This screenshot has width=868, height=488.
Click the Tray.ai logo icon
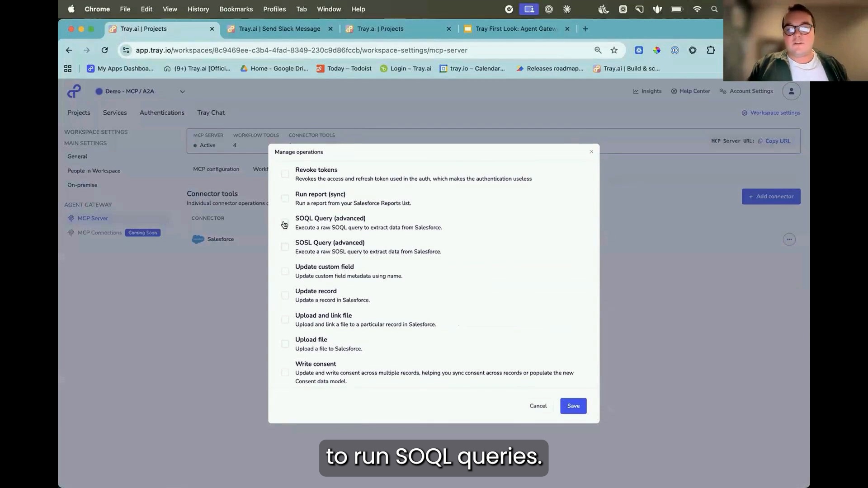[74, 91]
